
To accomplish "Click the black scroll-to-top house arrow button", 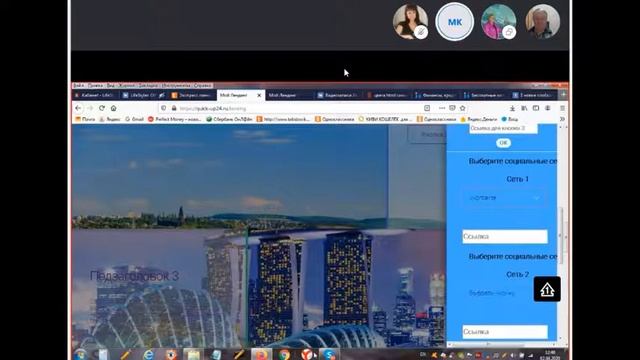I will pyautogui.click(x=547, y=289).
